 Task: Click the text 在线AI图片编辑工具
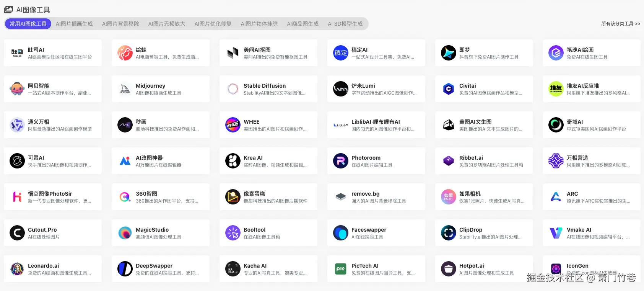[372, 165]
